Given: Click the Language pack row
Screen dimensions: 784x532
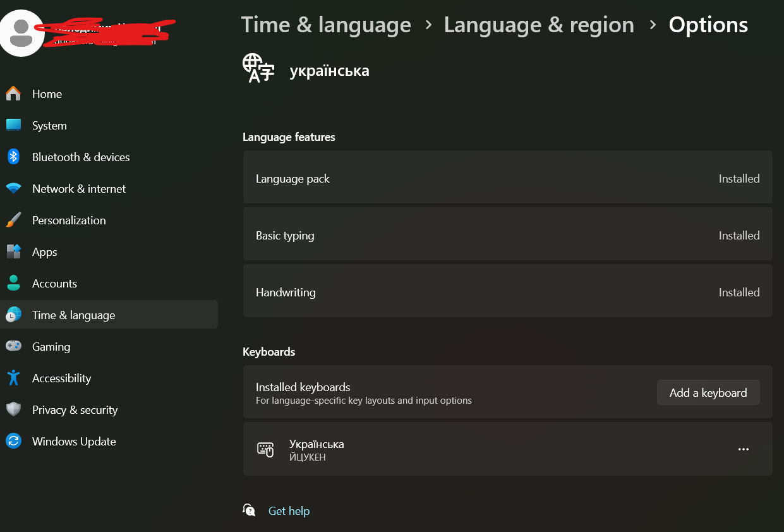Looking at the screenshot, I should tap(507, 177).
